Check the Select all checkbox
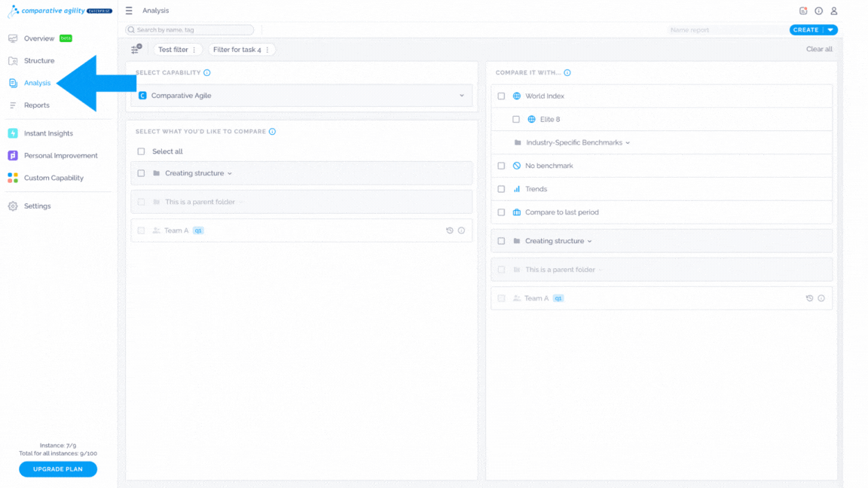This screenshot has height=488, width=868. click(141, 151)
